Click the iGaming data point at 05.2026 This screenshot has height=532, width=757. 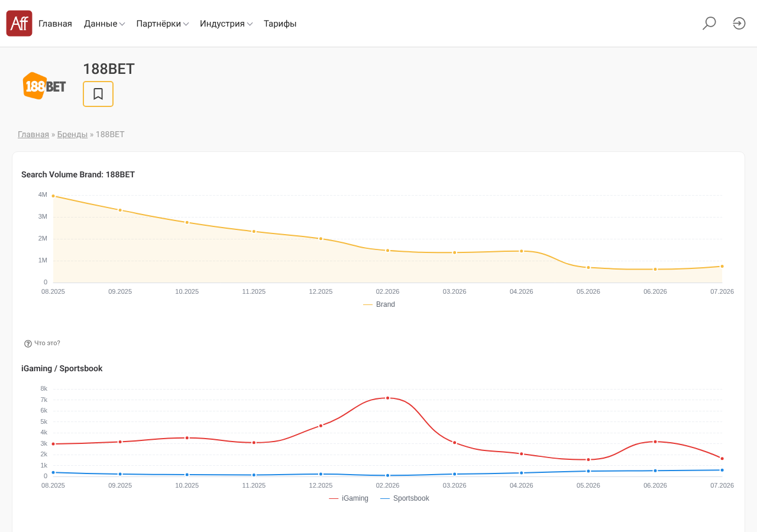click(x=588, y=471)
